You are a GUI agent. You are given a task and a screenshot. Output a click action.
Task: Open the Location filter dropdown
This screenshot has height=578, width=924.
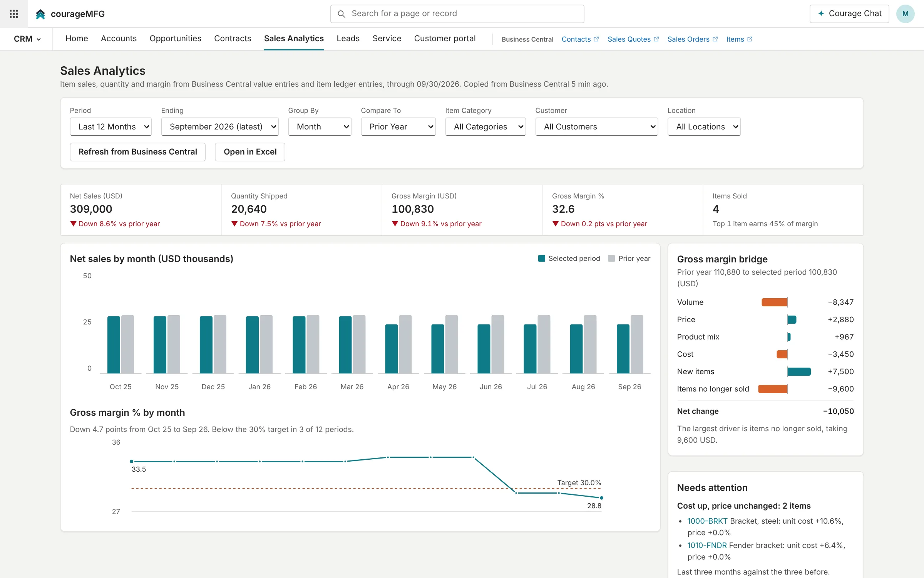point(704,127)
